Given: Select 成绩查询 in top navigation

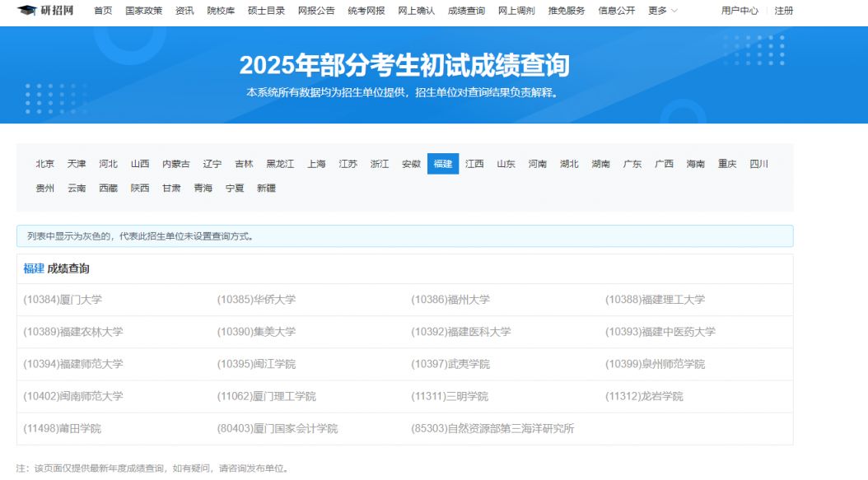Looking at the screenshot, I should click(466, 11).
